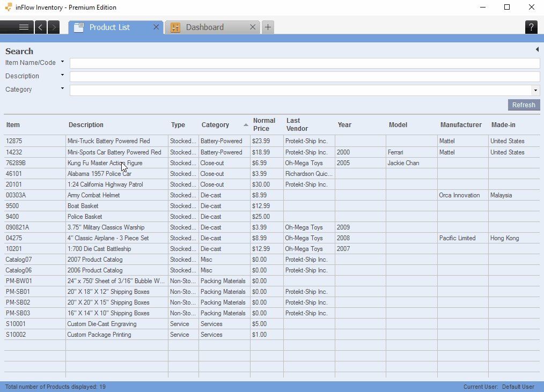Click Default User in the status bar
The width and height of the screenshot is (544, 392).
[x=518, y=387]
